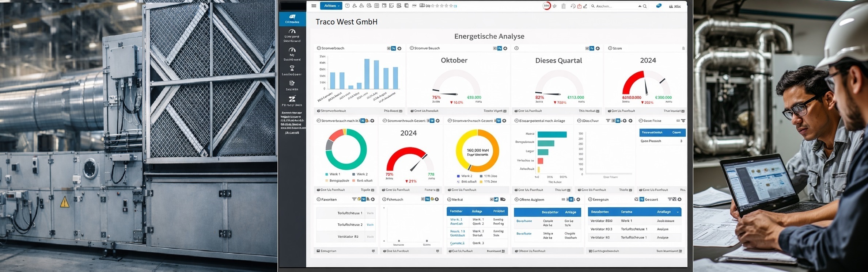The height and width of the screenshot is (272, 868).
Task: Click the teal Werk 1 legend swatch
Action: click(x=326, y=175)
